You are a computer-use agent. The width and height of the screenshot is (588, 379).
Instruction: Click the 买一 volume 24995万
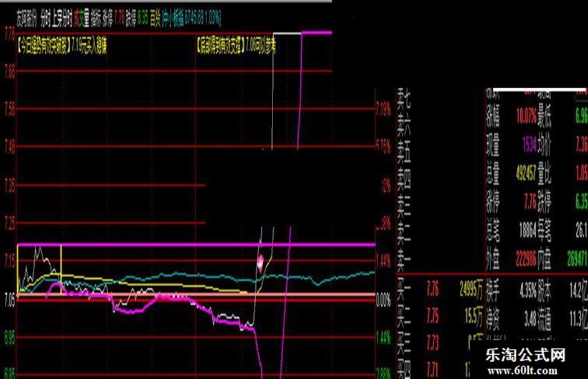[471, 289]
